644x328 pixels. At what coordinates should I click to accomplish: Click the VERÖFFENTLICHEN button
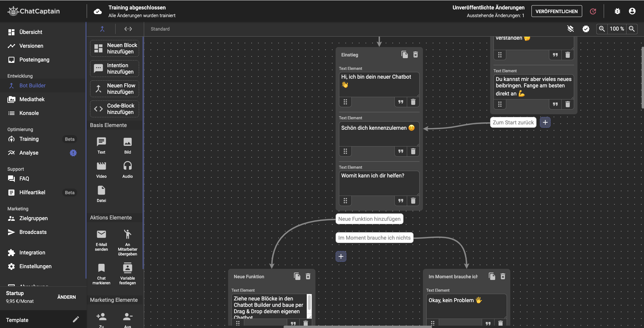(x=556, y=11)
